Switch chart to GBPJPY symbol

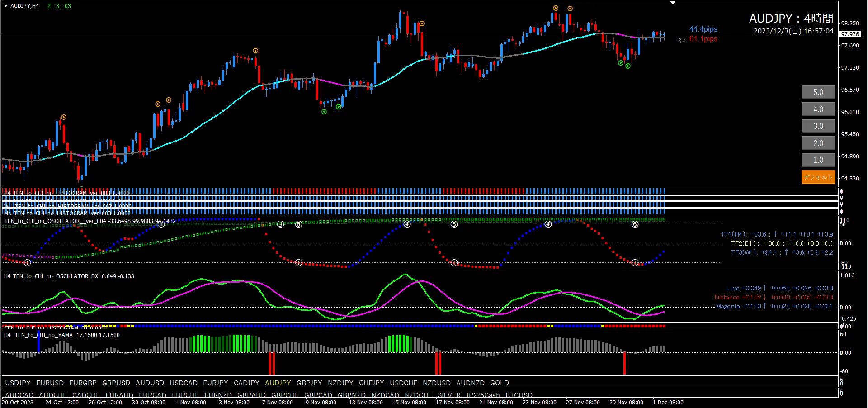[x=309, y=383]
